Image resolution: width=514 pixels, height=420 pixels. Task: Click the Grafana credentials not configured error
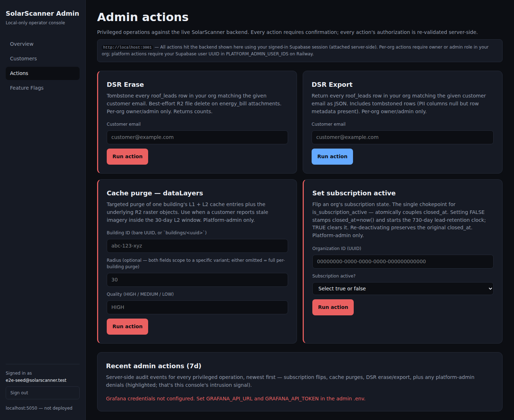(236, 399)
